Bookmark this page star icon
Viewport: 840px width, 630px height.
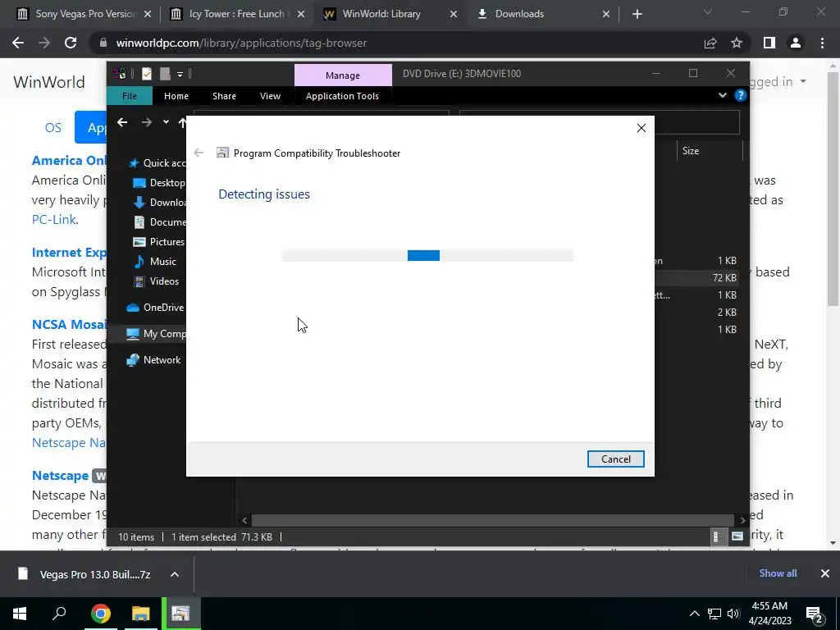[737, 43]
